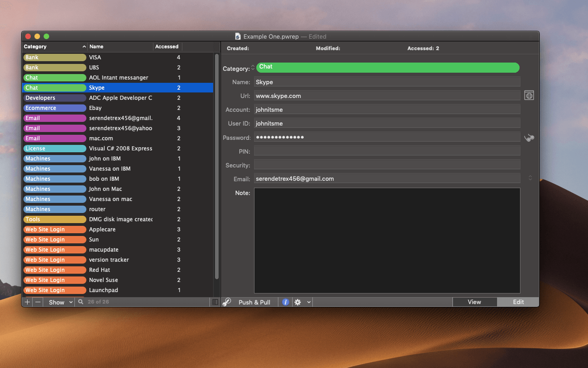The image size is (588, 368).
Task: Toggle the sidebar panel layout icon
Action: click(x=215, y=302)
